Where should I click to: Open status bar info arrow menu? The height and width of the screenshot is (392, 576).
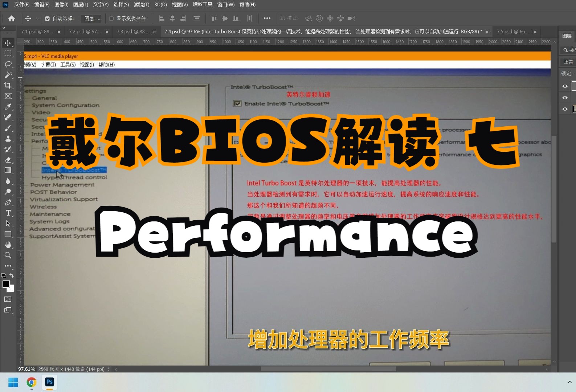tap(109, 369)
